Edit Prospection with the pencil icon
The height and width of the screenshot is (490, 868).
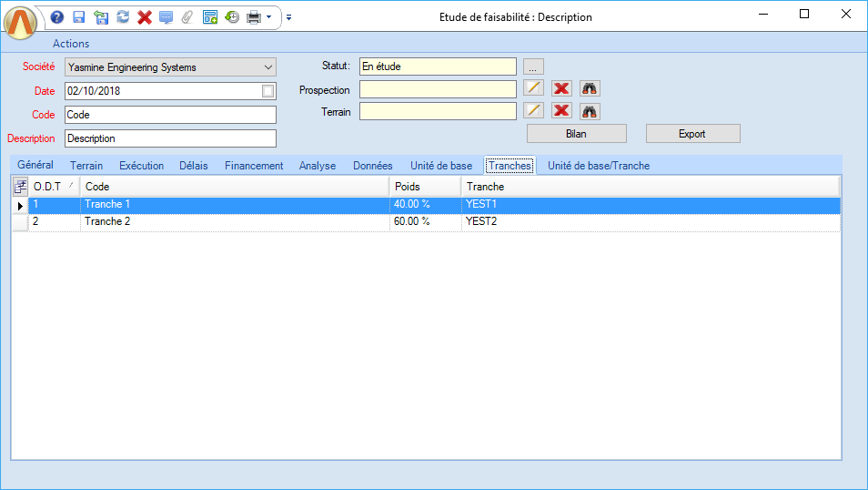tap(534, 88)
